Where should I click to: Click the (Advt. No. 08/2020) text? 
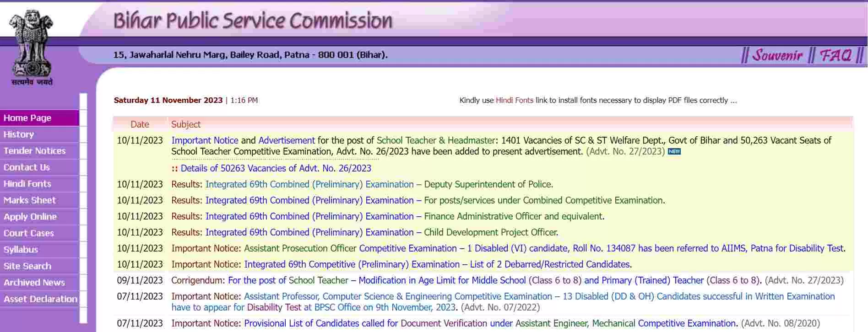[x=781, y=323]
